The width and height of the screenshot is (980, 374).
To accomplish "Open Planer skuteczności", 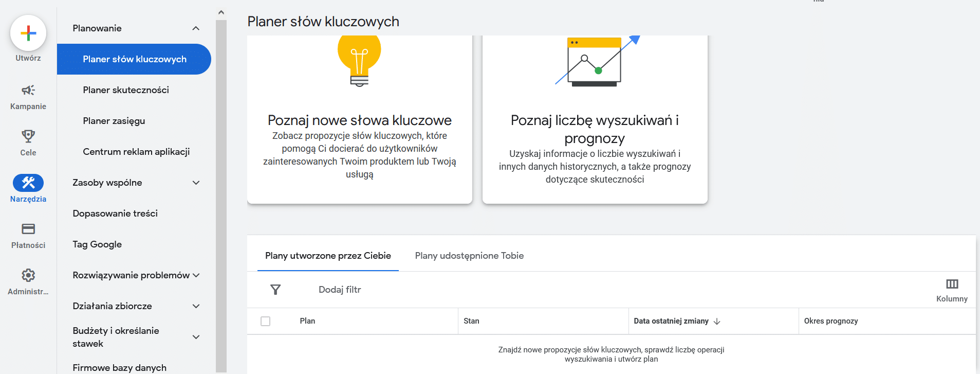I will pos(126,90).
